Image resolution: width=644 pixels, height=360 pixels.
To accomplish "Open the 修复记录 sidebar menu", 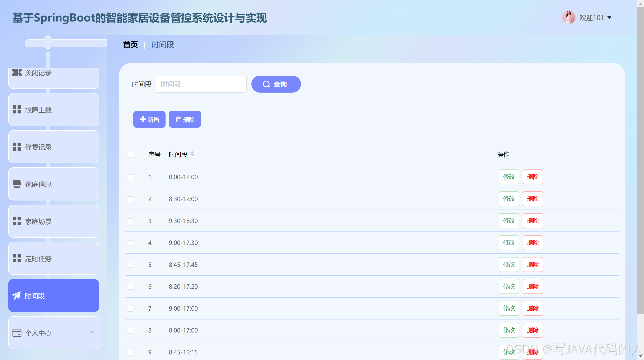I will (54, 147).
